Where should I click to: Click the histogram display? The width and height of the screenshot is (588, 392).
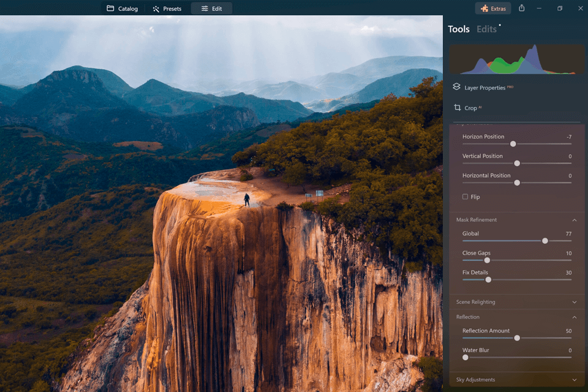[516, 59]
